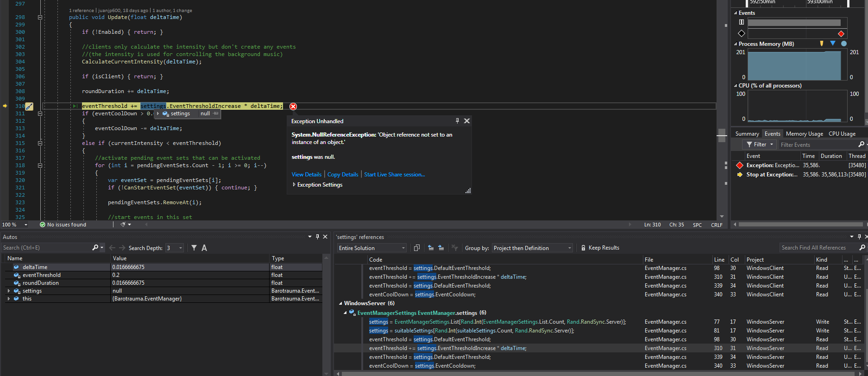868x376 pixels.
Task: Open Group by Project then Definition dropdown
Action: pyautogui.click(x=533, y=248)
